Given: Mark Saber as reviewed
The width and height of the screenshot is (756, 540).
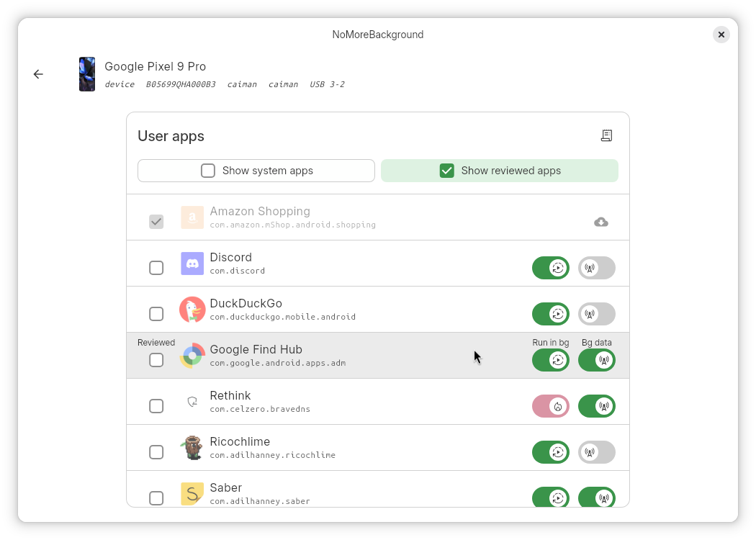Looking at the screenshot, I should [x=156, y=498].
